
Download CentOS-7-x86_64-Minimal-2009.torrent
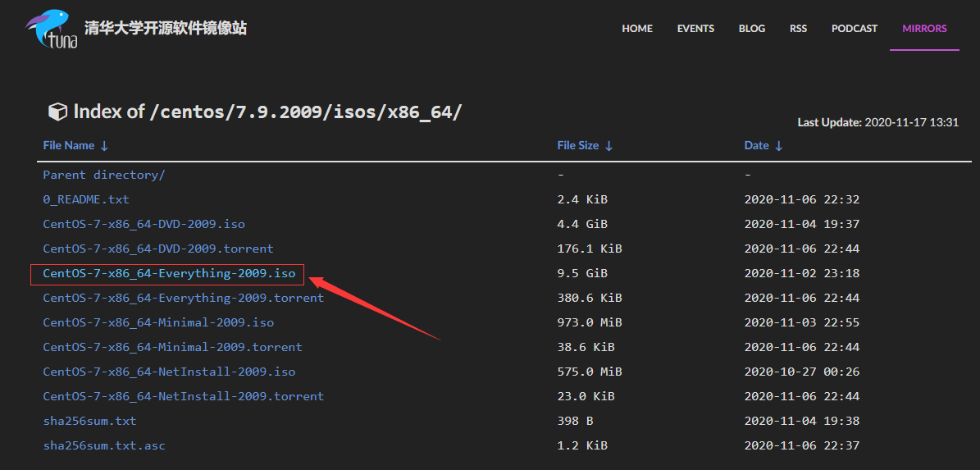(172, 347)
